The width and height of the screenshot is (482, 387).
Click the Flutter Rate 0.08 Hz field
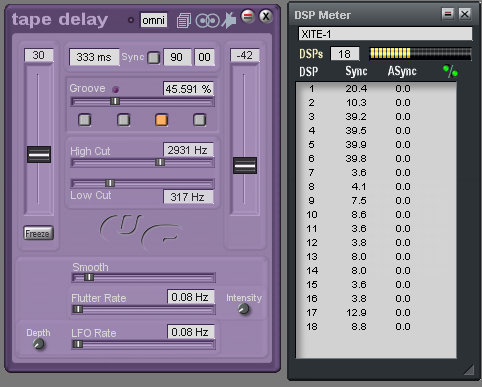click(191, 297)
